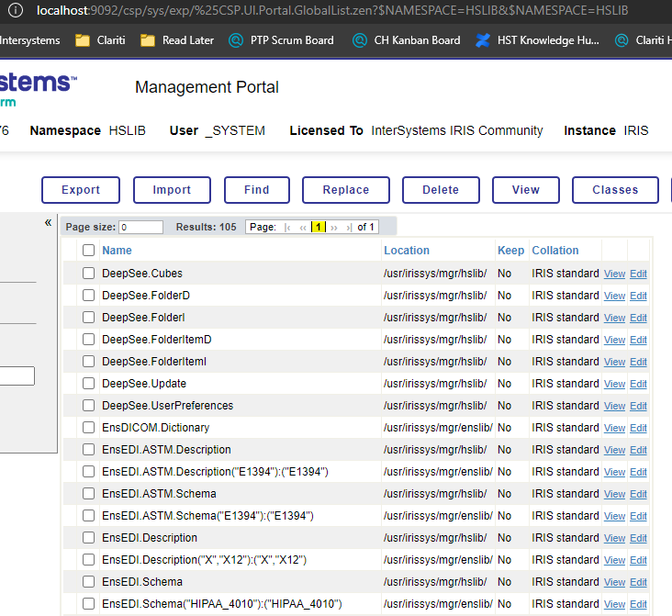
Task: Click the Delete button
Action: tap(441, 190)
